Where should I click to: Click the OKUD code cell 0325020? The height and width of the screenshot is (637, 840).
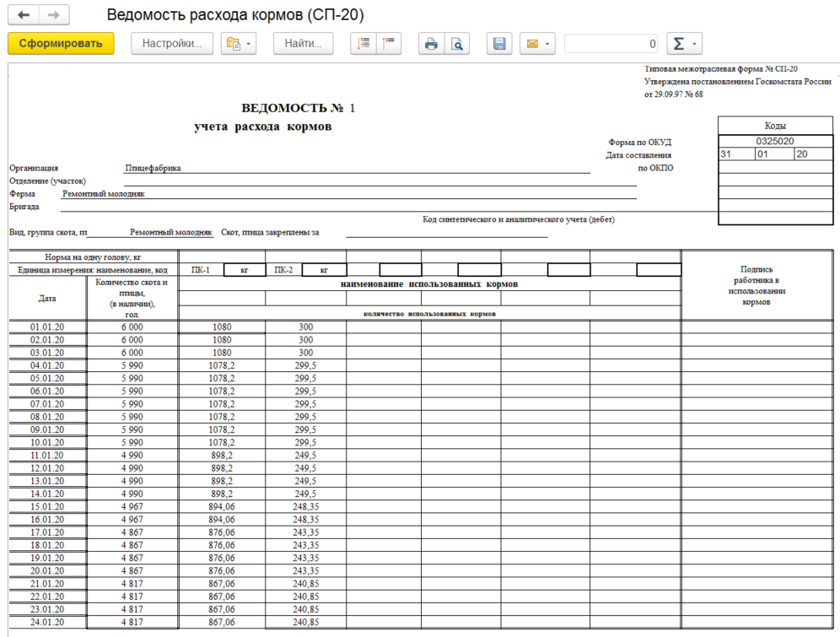775,141
